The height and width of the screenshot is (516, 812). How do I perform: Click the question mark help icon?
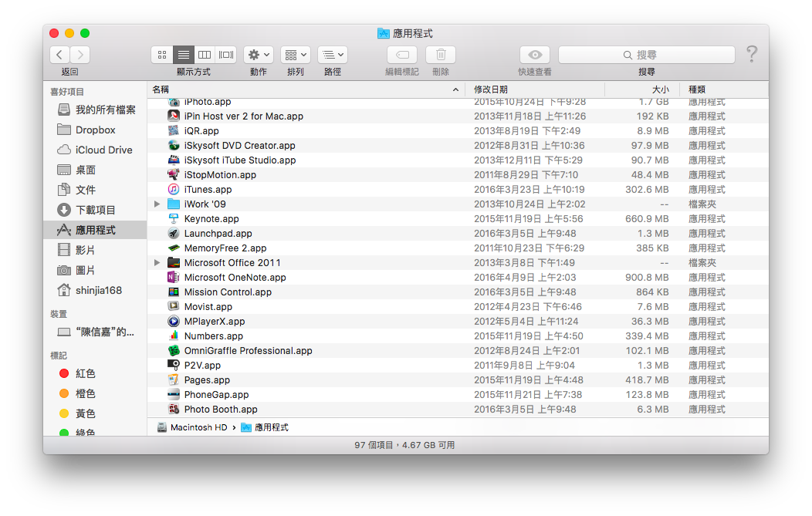click(x=752, y=54)
